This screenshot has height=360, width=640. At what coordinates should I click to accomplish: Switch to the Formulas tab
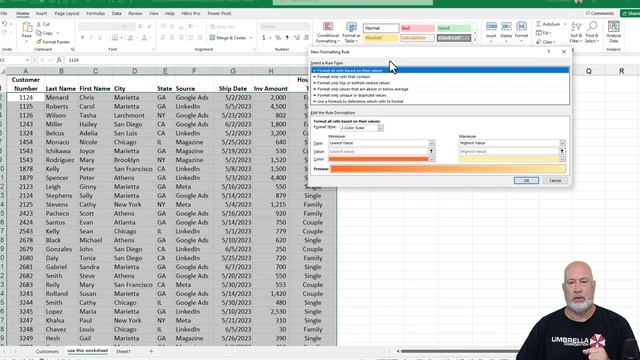[x=96, y=13]
